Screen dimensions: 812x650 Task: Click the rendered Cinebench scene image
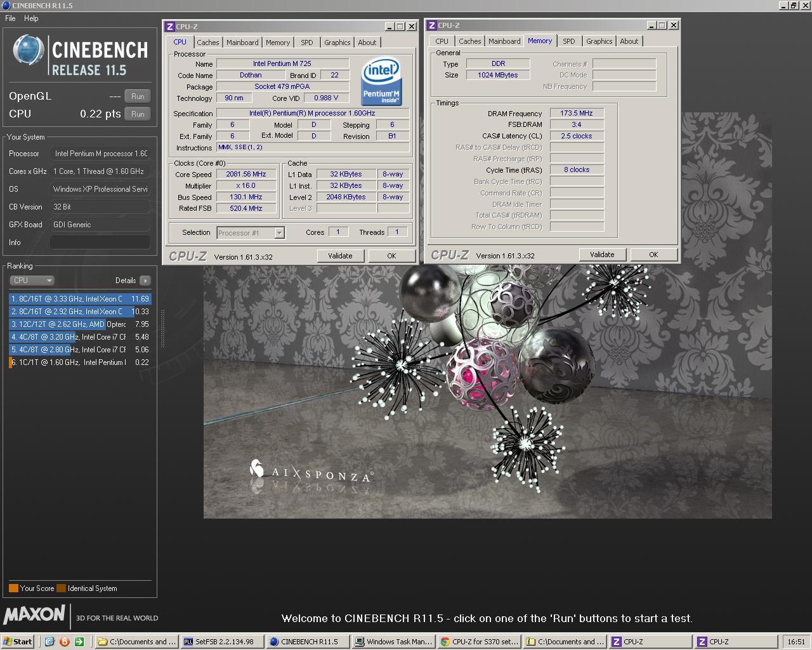coord(487,391)
